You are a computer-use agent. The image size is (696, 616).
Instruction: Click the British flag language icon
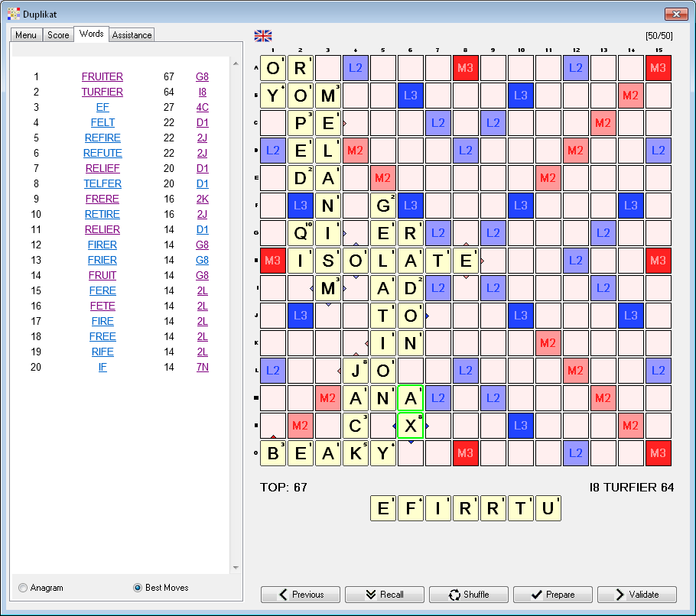pos(263,35)
